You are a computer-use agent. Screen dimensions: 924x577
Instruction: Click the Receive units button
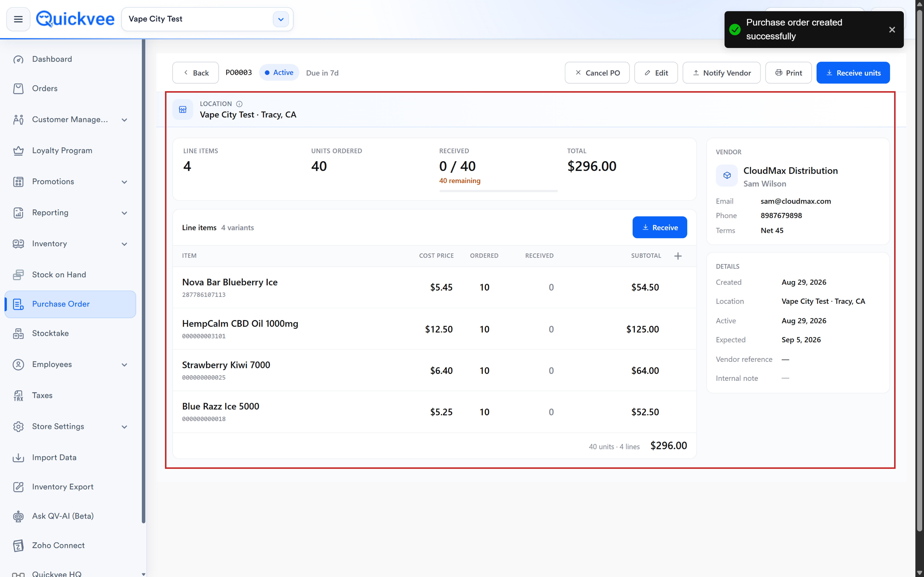pos(853,73)
